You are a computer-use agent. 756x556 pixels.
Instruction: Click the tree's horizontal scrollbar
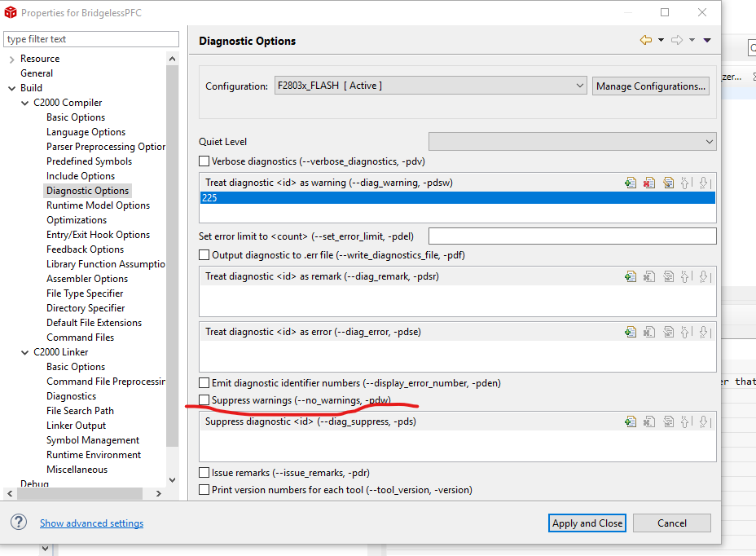(86, 494)
